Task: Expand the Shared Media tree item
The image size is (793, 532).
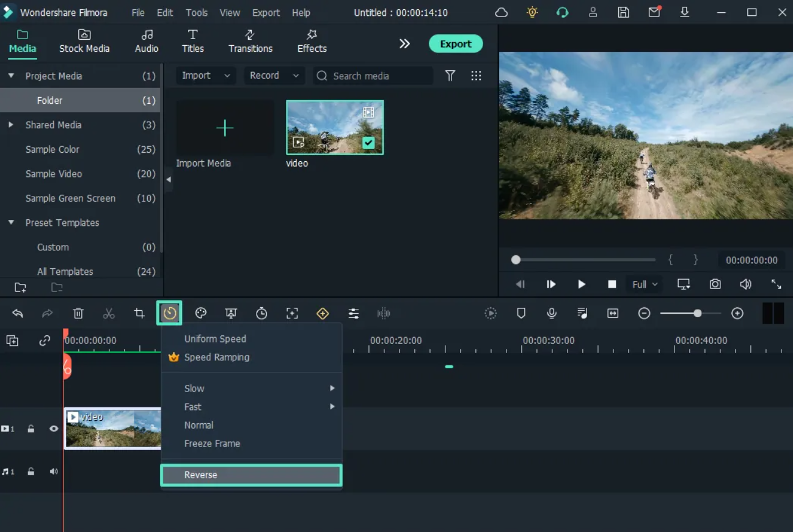Action: pyautogui.click(x=11, y=125)
